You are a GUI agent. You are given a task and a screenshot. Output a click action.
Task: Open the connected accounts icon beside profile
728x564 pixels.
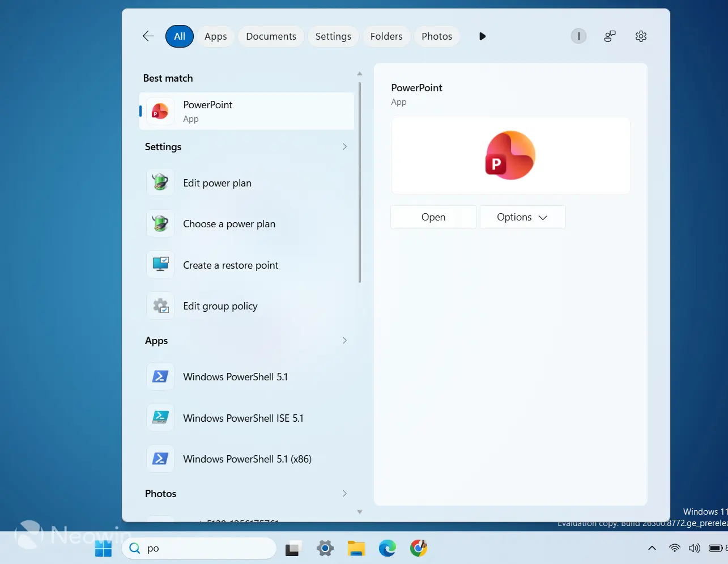610,36
